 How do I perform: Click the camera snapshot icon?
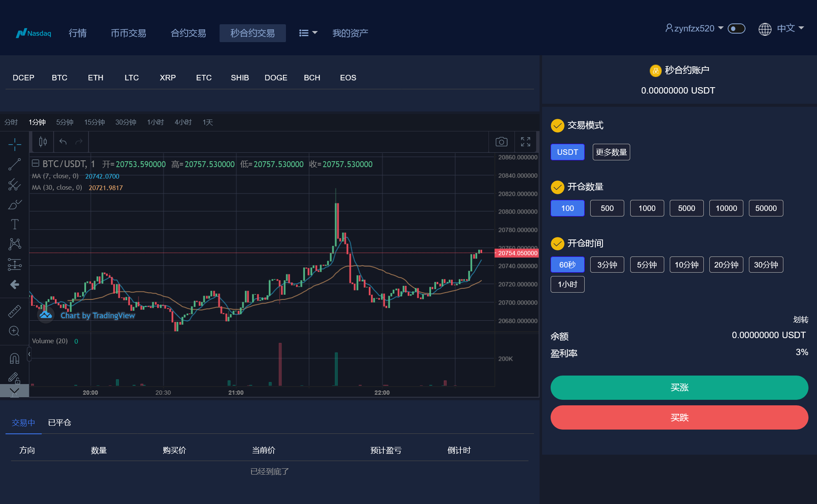tap(501, 142)
